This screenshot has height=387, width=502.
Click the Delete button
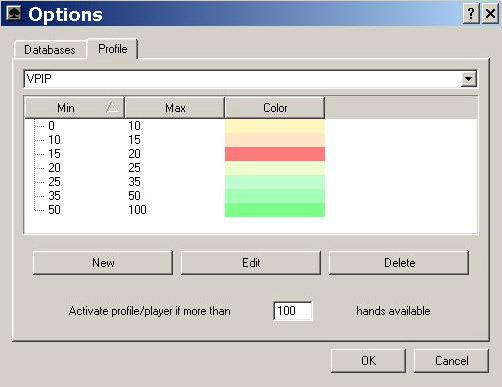[x=399, y=263]
